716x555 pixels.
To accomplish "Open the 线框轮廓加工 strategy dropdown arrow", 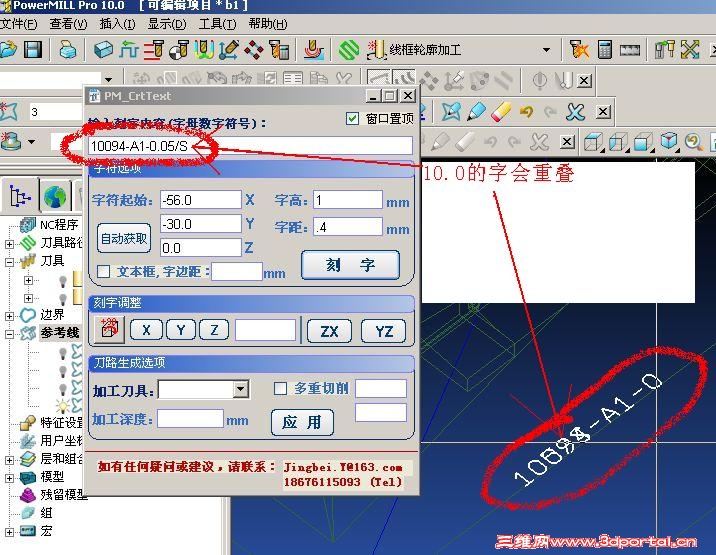I will [x=547, y=50].
